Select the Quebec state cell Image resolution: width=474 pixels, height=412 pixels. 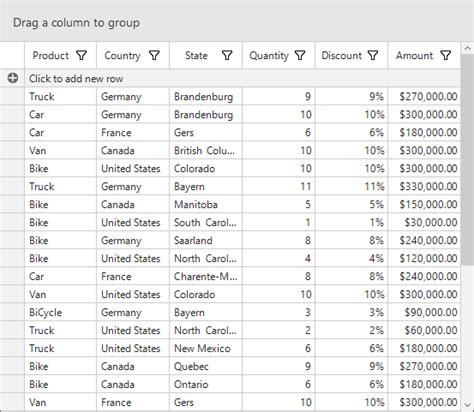[x=206, y=367]
